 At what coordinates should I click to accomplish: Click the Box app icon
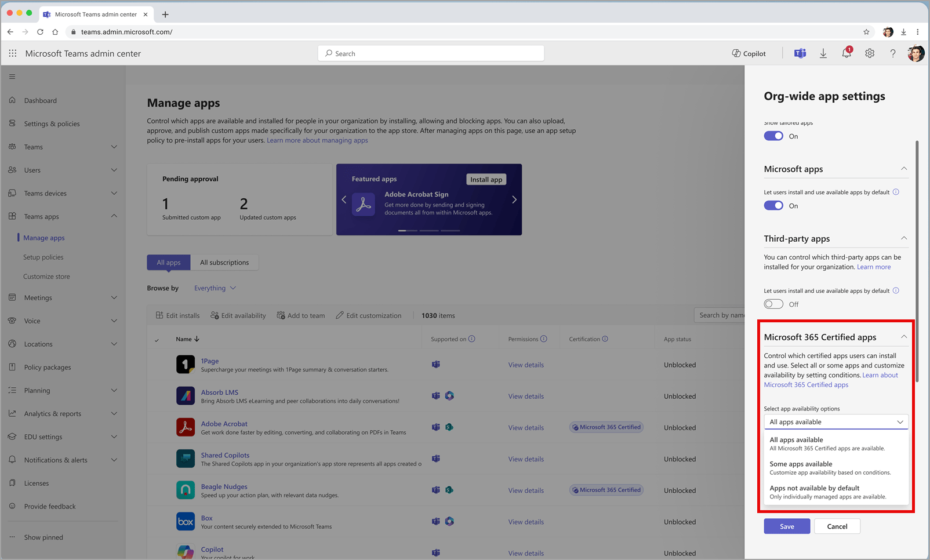pyautogui.click(x=186, y=521)
